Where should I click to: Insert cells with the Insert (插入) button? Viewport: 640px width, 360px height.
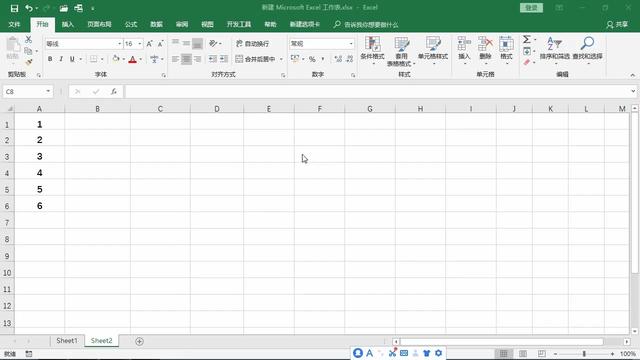(x=464, y=51)
